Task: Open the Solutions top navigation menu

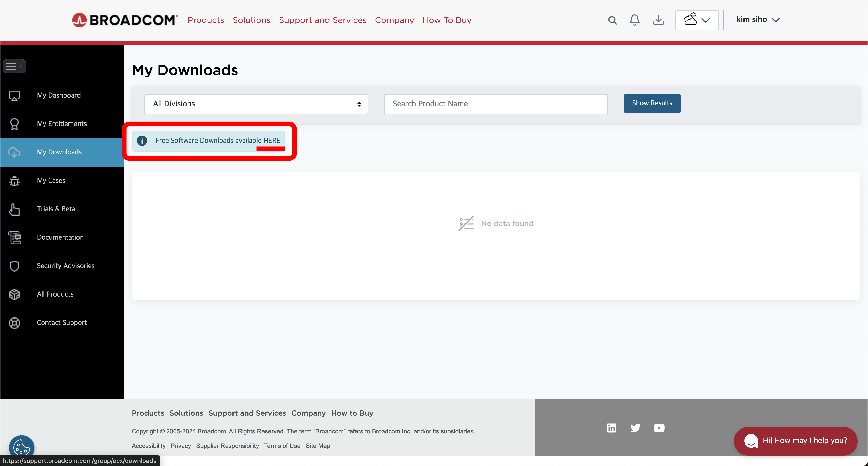Action: (x=251, y=20)
